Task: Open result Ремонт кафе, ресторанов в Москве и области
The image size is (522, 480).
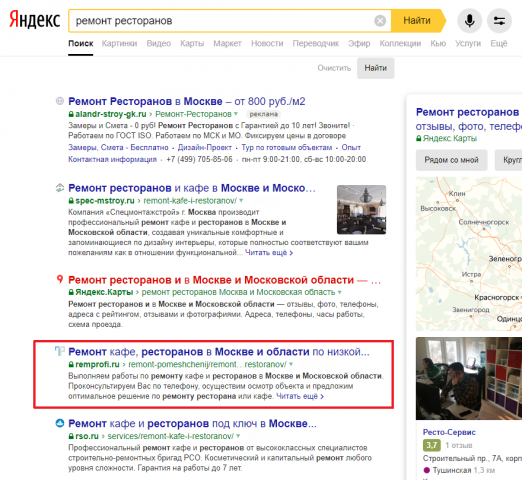Action: coord(219,352)
